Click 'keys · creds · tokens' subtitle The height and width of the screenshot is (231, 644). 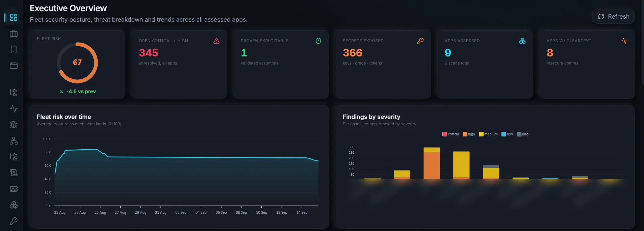[362, 63]
